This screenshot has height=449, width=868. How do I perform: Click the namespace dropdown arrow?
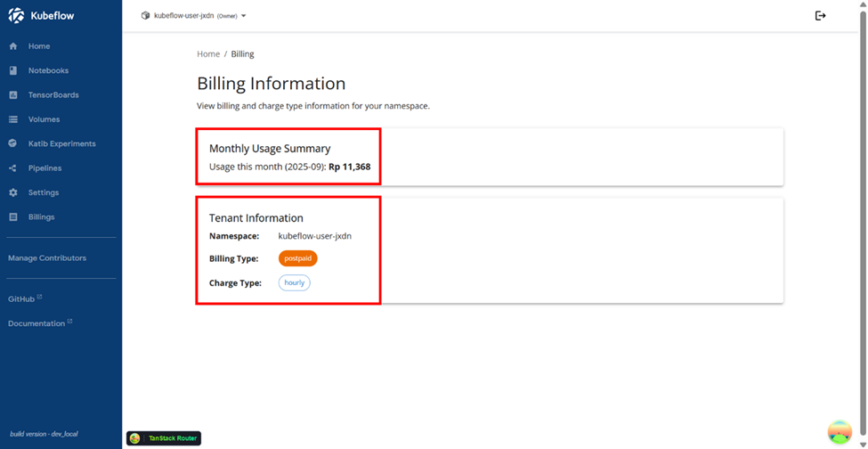click(244, 16)
